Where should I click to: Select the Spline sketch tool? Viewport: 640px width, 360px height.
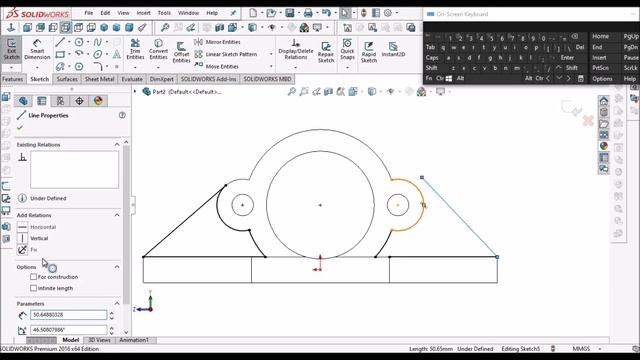(x=97, y=42)
